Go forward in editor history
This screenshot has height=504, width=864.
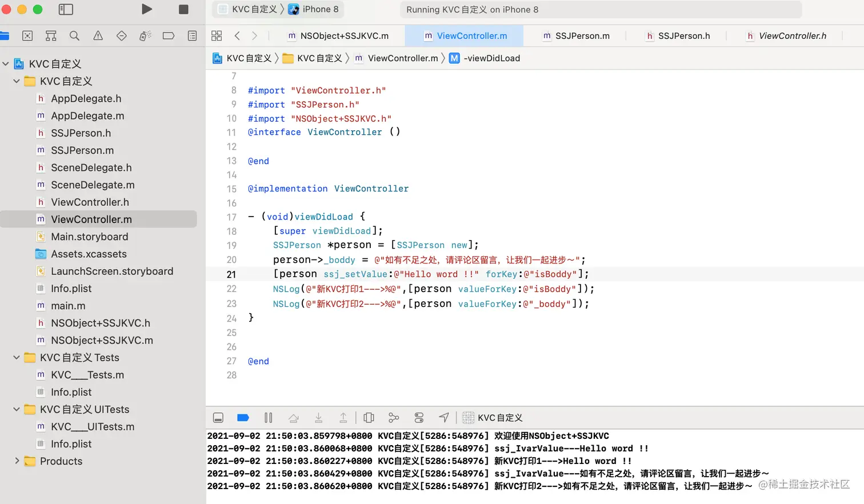click(255, 35)
